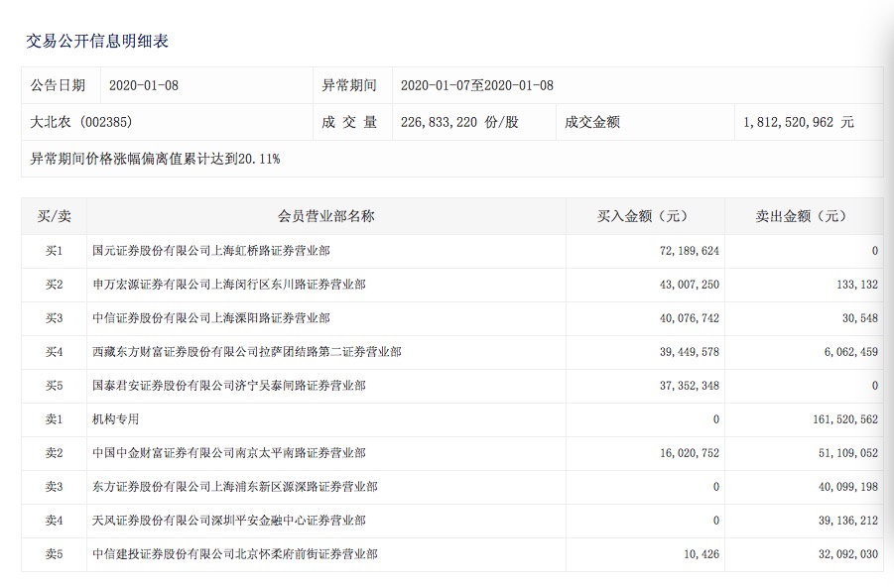Click the 异常期间 date range value
This screenshot has width=894, height=588.
point(476,85)
